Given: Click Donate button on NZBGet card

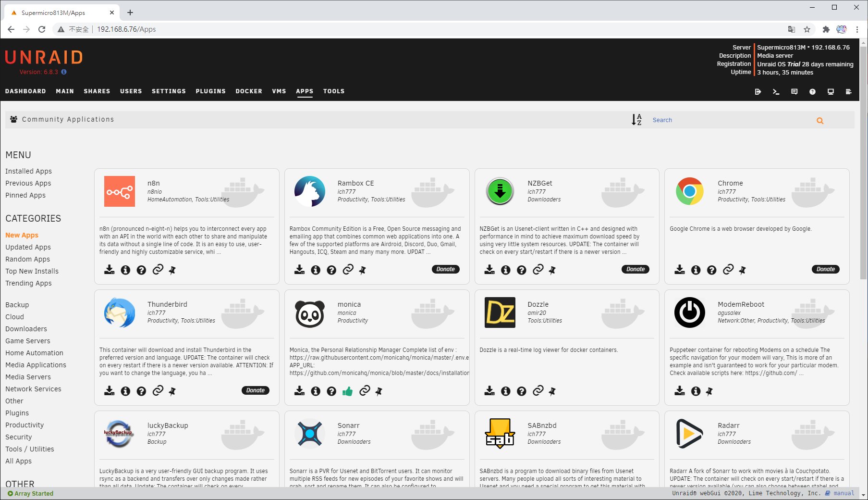Looking at the screenshot, I should point(635,269).
